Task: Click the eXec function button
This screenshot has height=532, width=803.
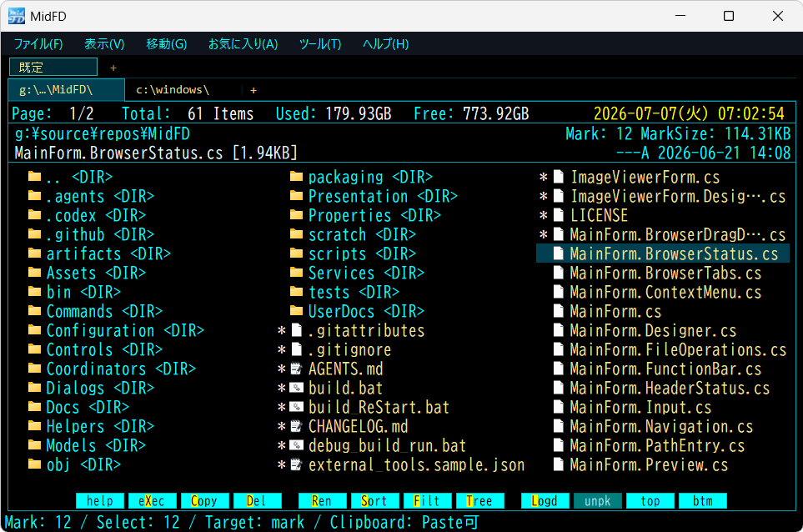Action: point(152,501)
